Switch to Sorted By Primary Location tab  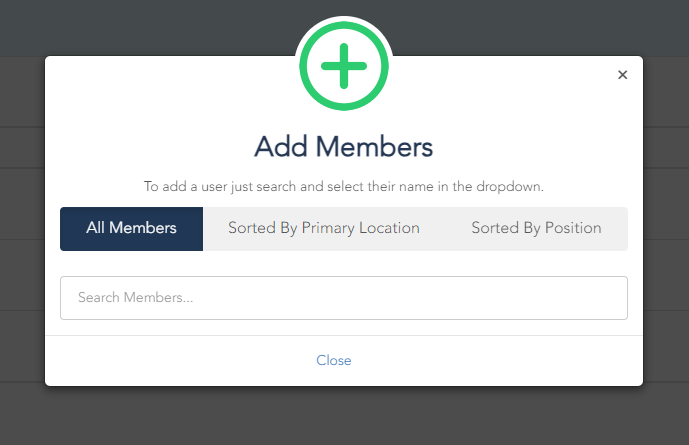coord(324,229)
